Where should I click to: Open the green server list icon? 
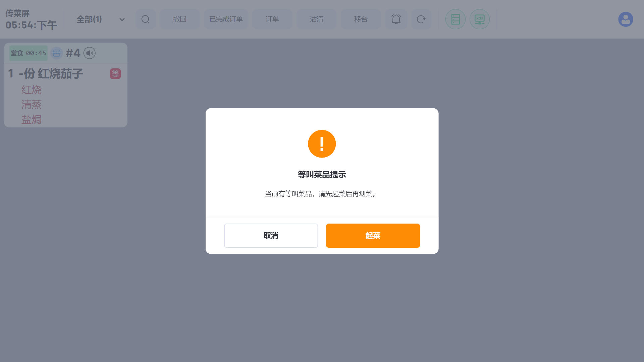pyautogui.click(x=455, y=19)
